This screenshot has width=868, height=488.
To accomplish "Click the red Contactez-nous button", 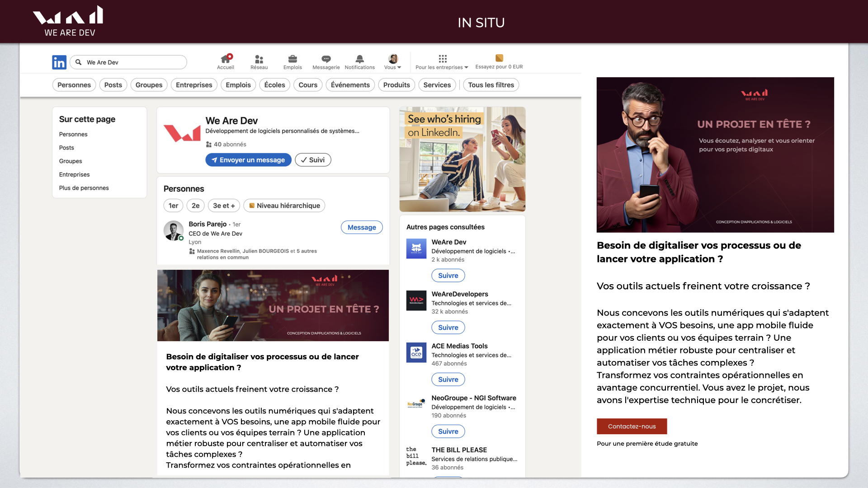I will click(632, 427).
